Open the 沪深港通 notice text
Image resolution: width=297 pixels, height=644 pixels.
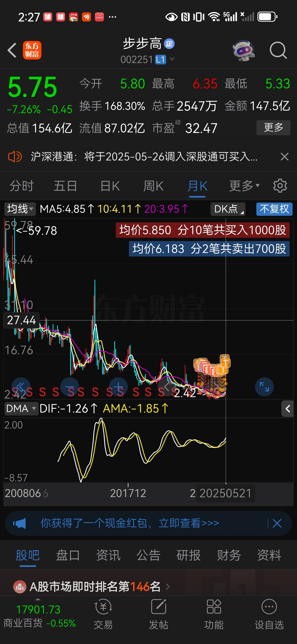click(x=144, y=157)
